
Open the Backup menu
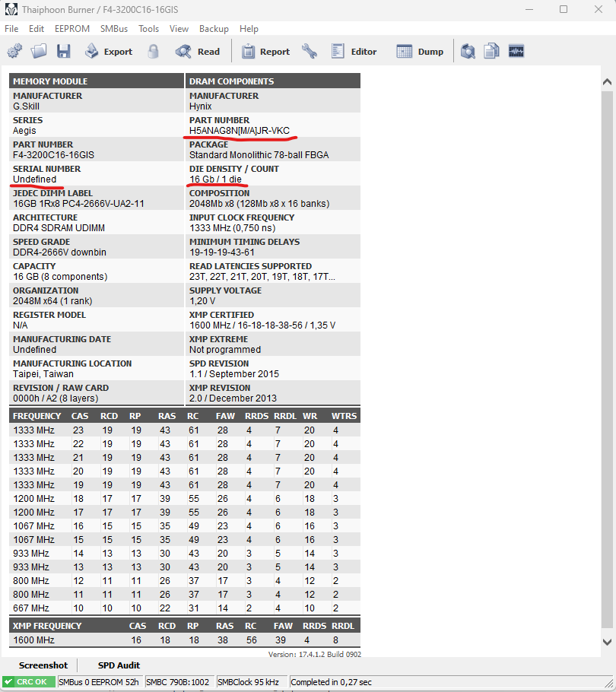(214, 29)
